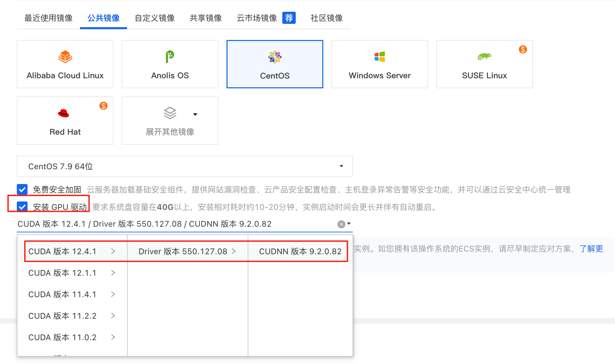Image resolution: width=615 pixels, height=364 pixels.
Task: Choose the Anolis OS image card
Action: coord(170,64)
